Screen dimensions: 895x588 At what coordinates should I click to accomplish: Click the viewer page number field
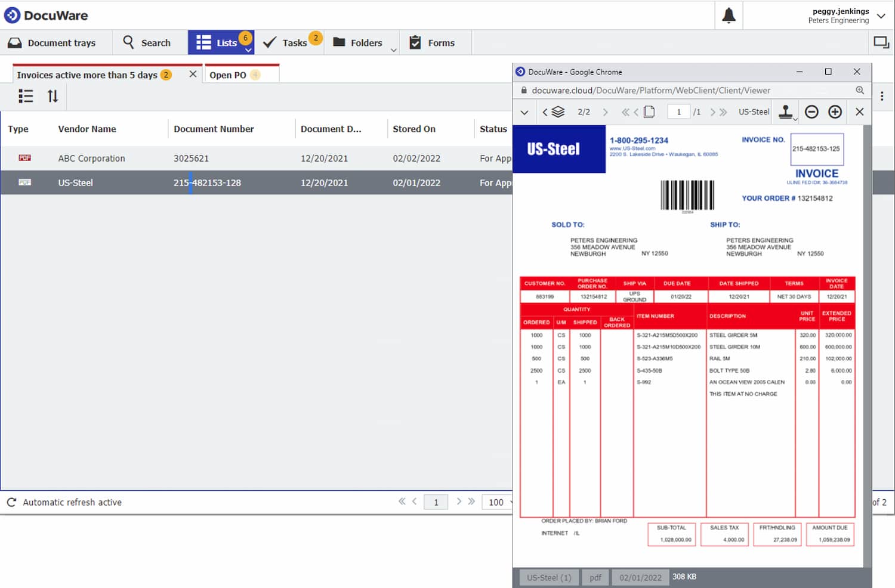click(678, 112)
